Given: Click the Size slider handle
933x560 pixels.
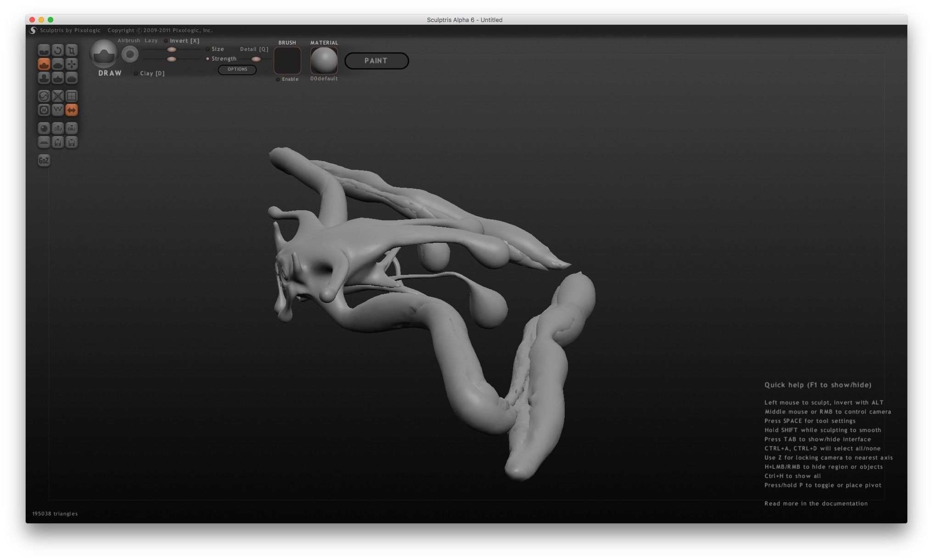Looking at the screenshot, I should point(171,50).
